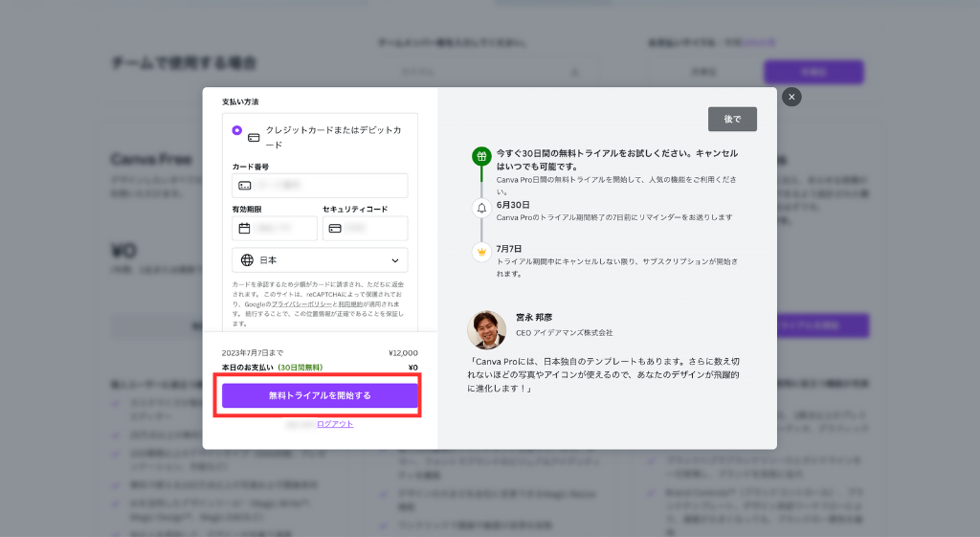Click the 2023年7月7日まで text
The image size is (980, 537).
tap(253, 353)
